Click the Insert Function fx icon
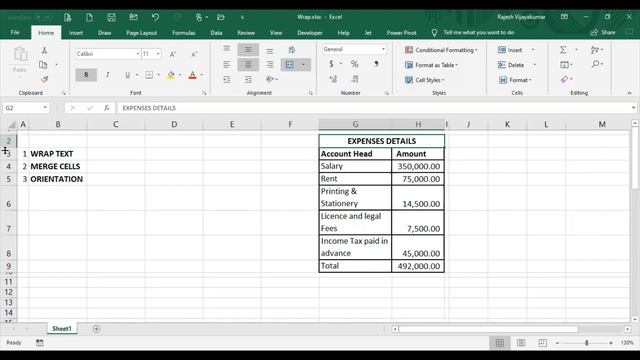Screen dimensions: 640x360 pyautogui.click(x=107, y=108)
